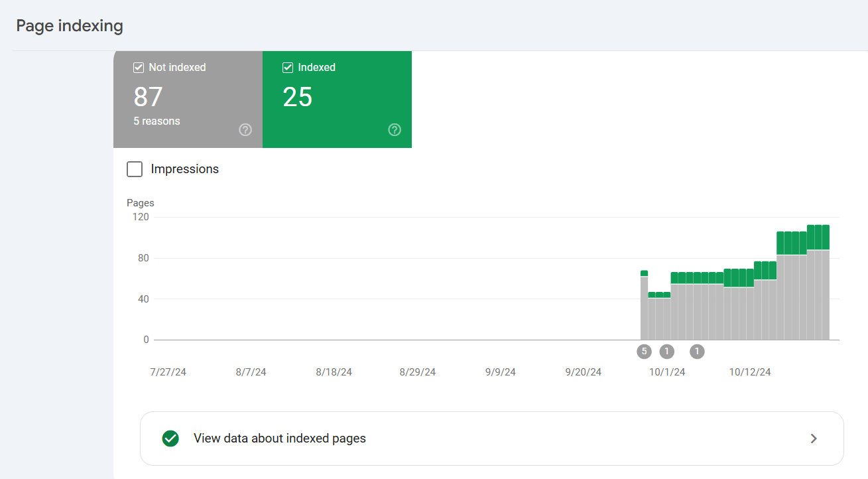Click the 10/1/24 date axis label
Screen dimensions: 868x479
pos(667,372)
